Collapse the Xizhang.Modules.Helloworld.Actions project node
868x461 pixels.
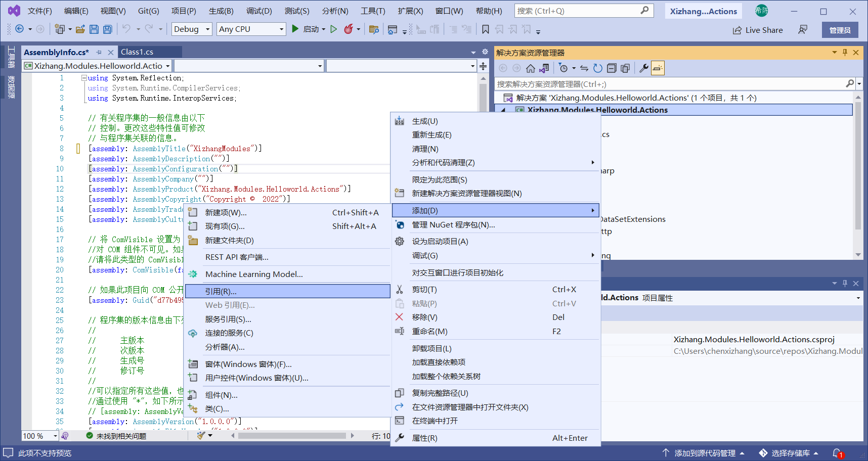(503, 110)
